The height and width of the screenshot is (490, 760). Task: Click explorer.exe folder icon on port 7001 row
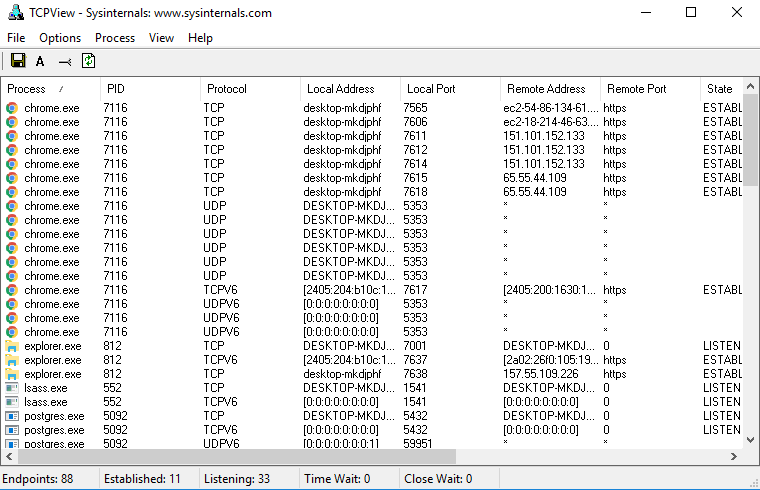12,346
